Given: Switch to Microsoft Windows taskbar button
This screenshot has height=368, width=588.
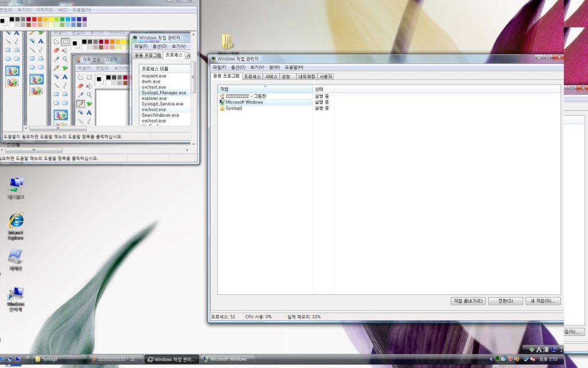Looking at the screenshot, I should 228,359.
